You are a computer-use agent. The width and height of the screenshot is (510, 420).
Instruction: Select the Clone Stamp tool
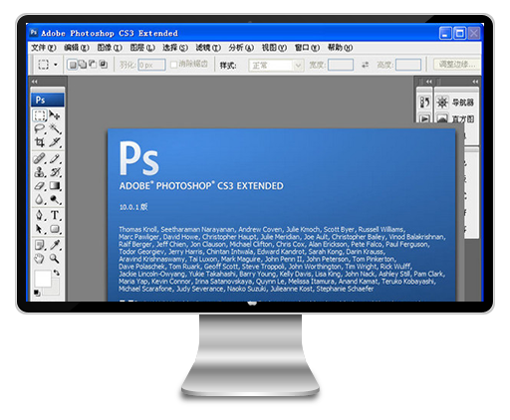[x=40, y=172]
